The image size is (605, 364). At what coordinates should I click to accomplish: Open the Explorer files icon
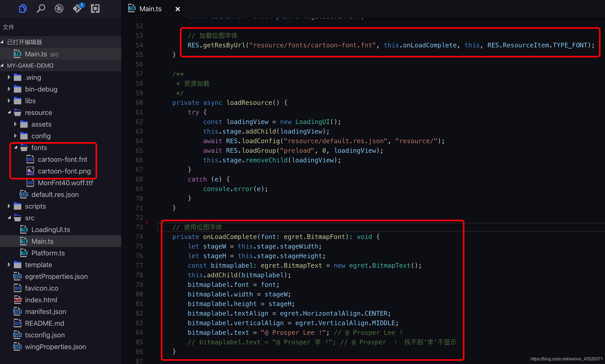pyautogui.click(x=23, y=9)
